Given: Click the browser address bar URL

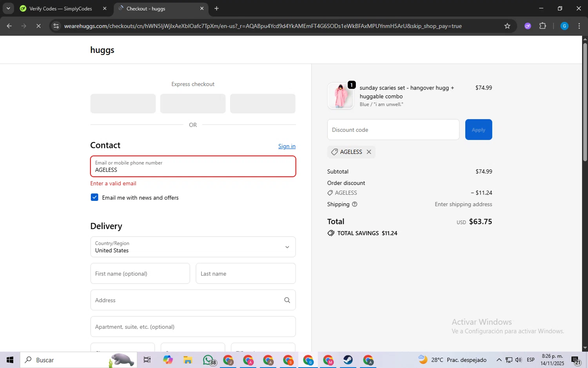Looking at the screenshot, I should tap(263, 26).
